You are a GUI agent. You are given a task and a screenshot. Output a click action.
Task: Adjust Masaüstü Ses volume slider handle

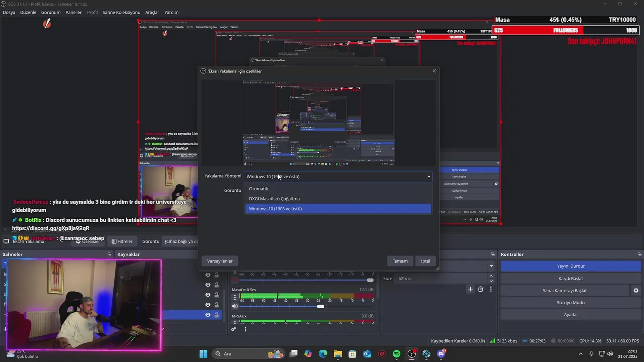pyautogui.click(x=320, y=306)
